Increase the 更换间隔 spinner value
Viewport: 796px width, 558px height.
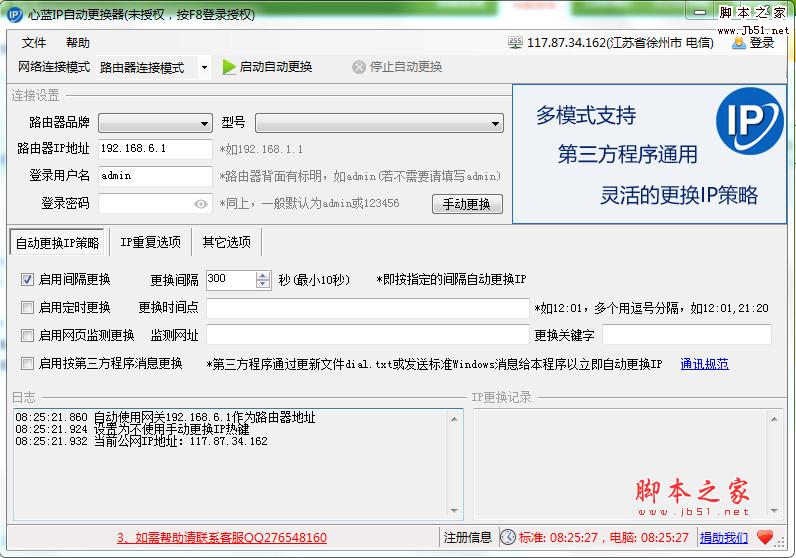coord(262,276)
